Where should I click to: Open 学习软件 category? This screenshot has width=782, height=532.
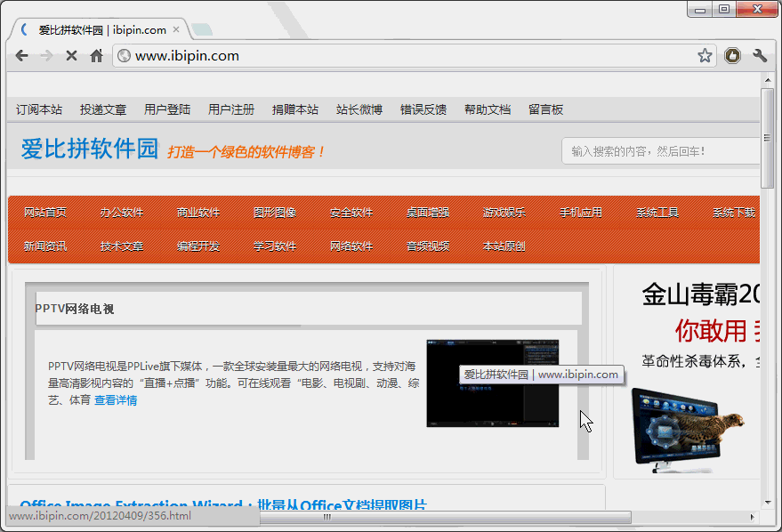(275, 246)
